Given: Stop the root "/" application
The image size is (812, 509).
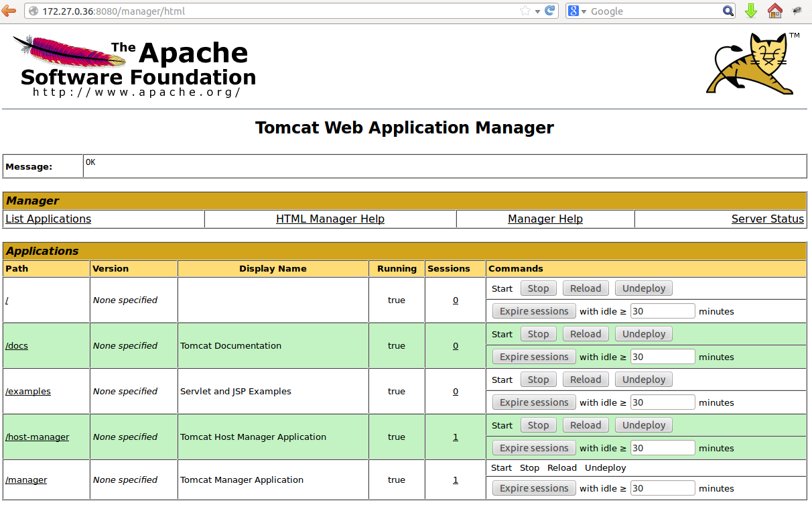Looking at the screenshot, I should (538, 288).
